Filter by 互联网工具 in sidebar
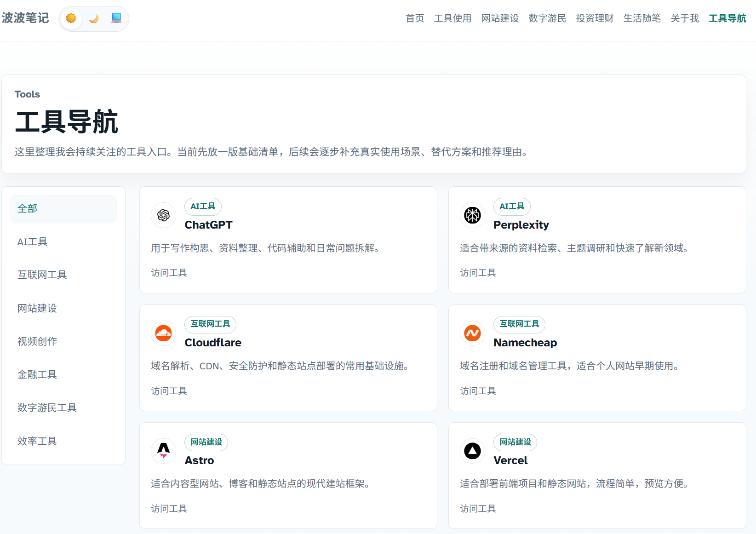Image resolution: width=756 pixels, height=534 pixels. pos(63,275)
